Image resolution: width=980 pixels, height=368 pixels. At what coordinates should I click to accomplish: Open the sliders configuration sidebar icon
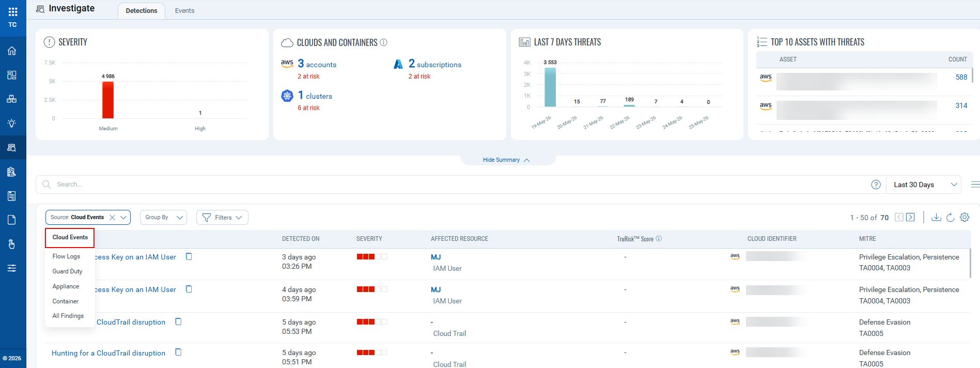(x=12, y=268)
